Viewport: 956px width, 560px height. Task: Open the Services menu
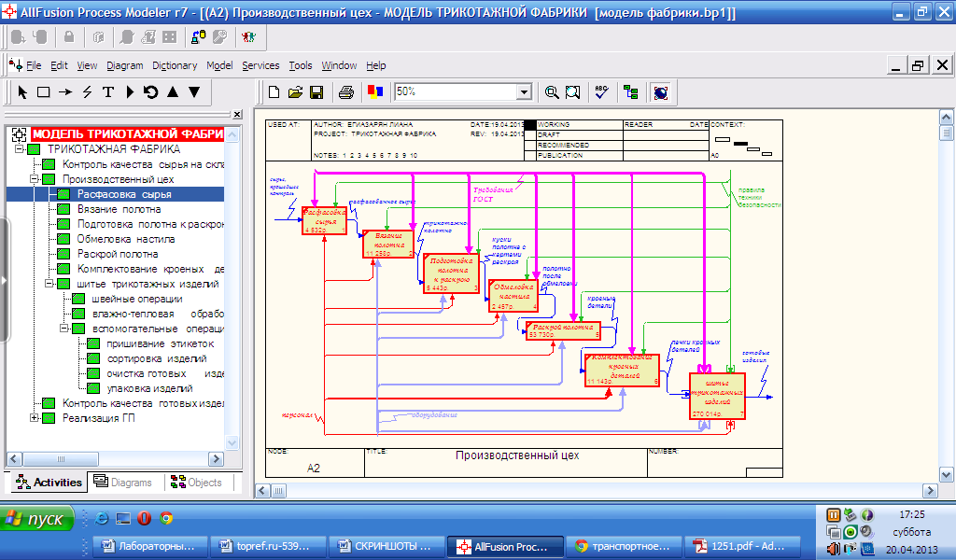(260, 66)
